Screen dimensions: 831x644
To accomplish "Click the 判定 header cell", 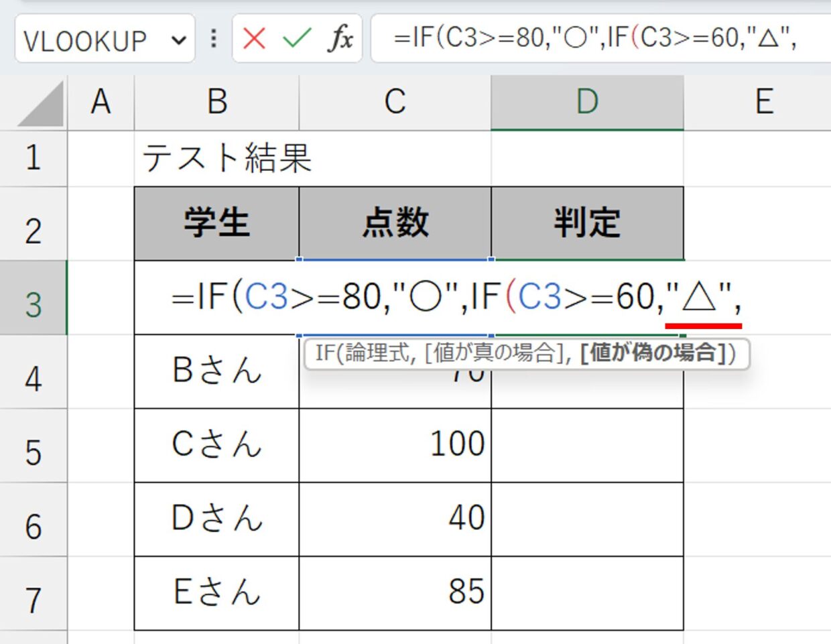I will (x=587, y=223).
